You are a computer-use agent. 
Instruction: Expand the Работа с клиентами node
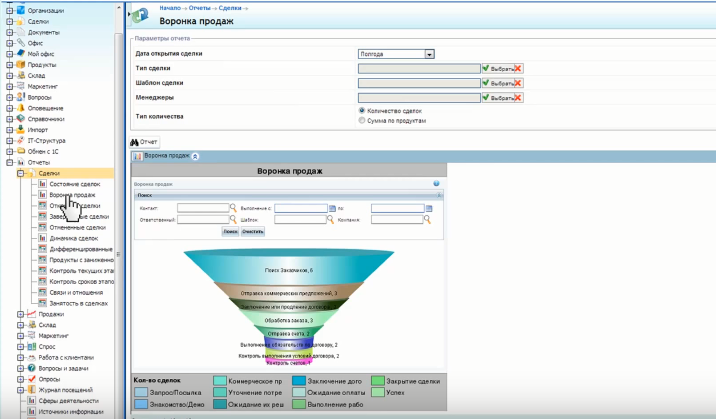point(21,357)
